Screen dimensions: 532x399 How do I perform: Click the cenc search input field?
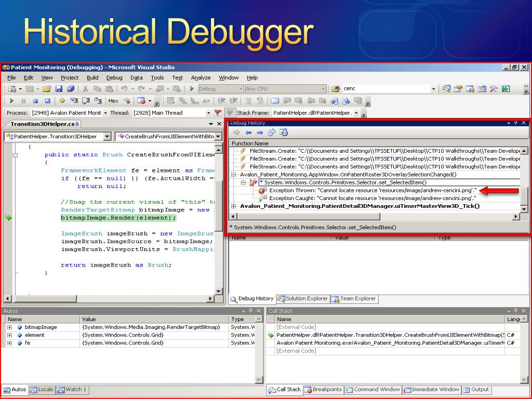[x=386, y=89]
